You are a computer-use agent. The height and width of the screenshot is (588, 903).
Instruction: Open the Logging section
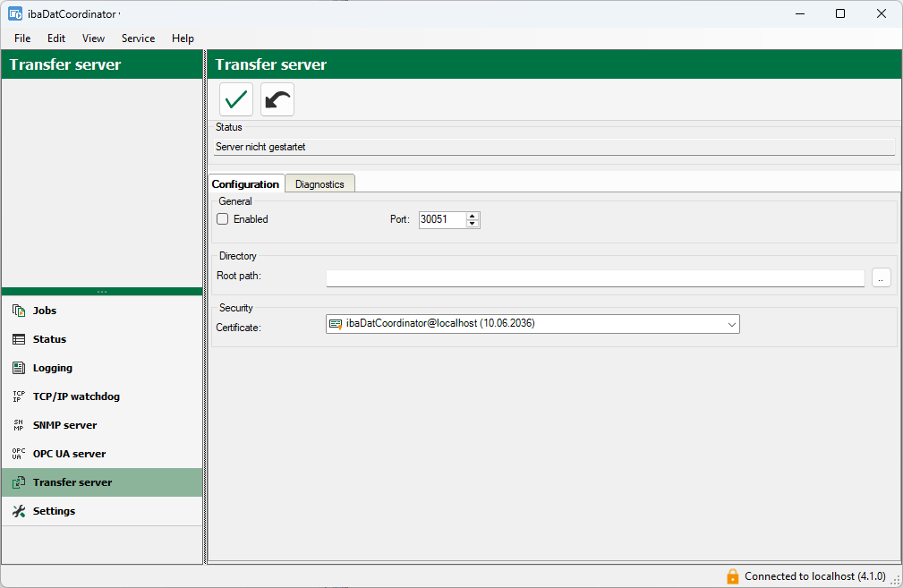[102, 368]
